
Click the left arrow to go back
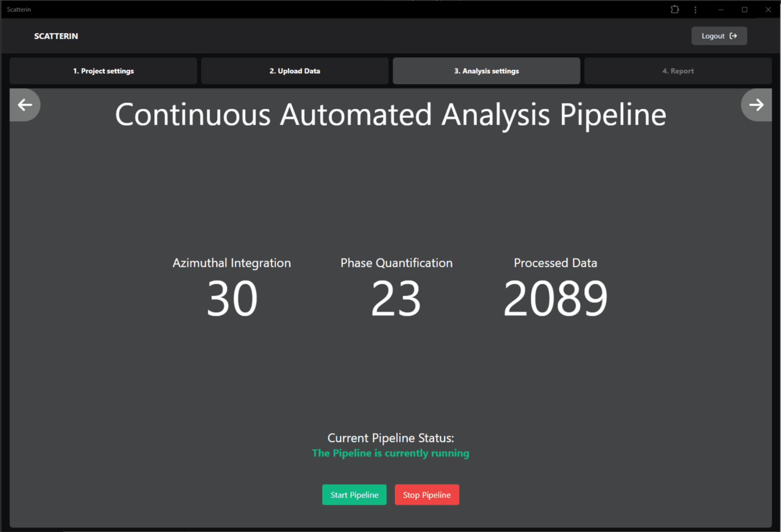pos(24,105)
